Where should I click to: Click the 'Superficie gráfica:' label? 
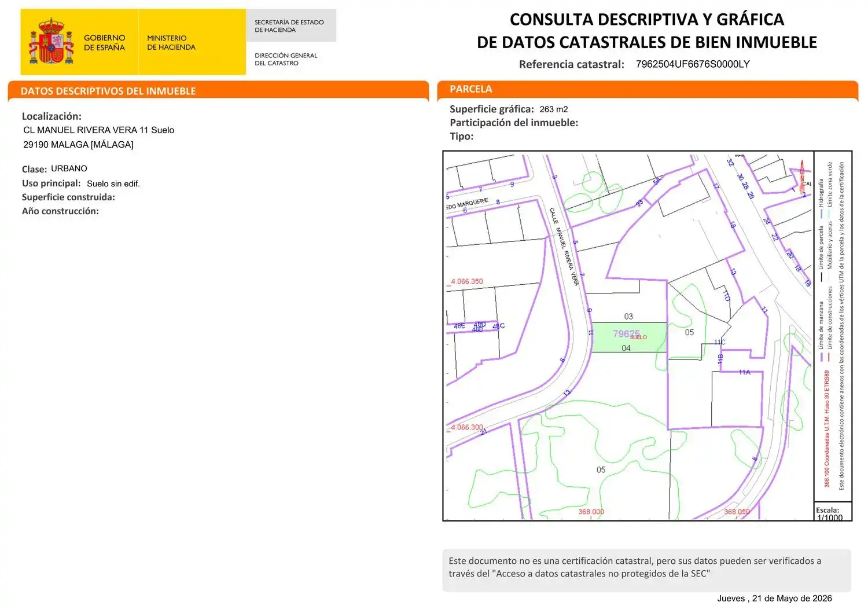pyautogui.click(x=492, y=109)
